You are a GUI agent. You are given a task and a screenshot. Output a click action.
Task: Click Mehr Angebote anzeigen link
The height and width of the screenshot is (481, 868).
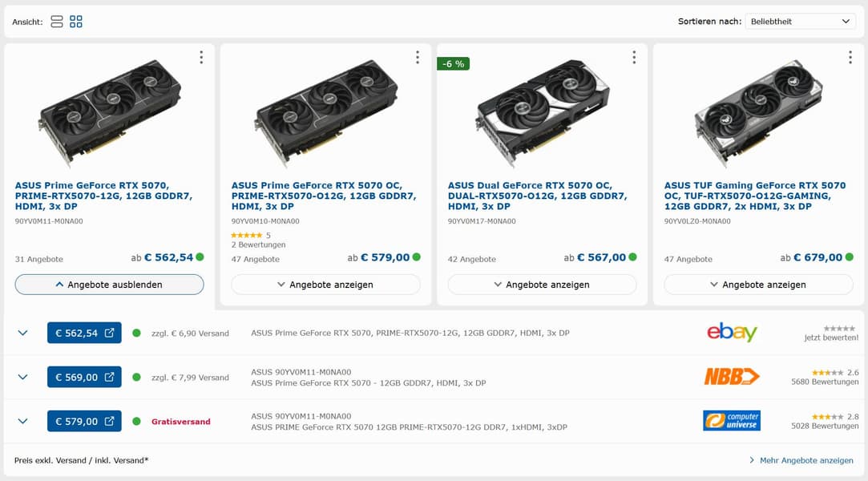(801, 460)
